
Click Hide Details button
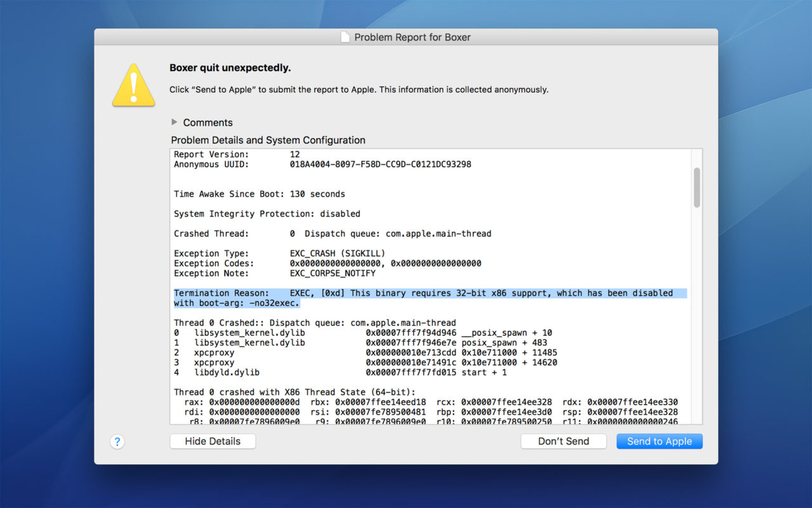tap(213, 441)
